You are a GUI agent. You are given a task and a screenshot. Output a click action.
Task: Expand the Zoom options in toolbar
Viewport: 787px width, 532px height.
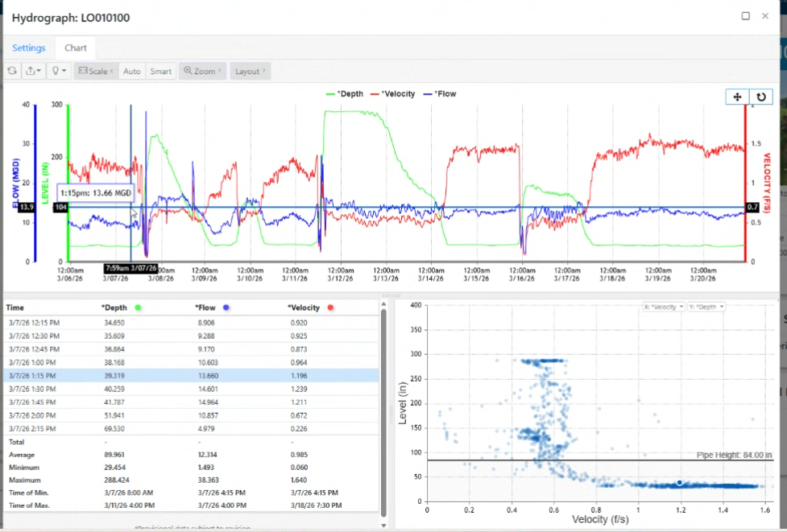203,71
